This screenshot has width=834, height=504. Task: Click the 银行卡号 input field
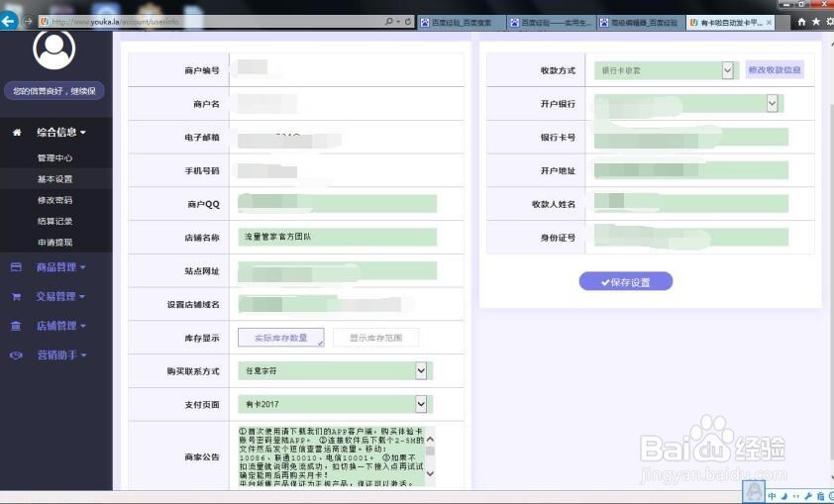[x=691, y=138]
